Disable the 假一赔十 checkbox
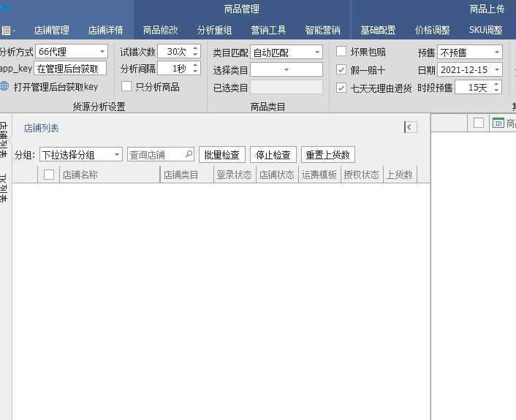The height and width of the screenshot is (420, 516). pos(341,70)
